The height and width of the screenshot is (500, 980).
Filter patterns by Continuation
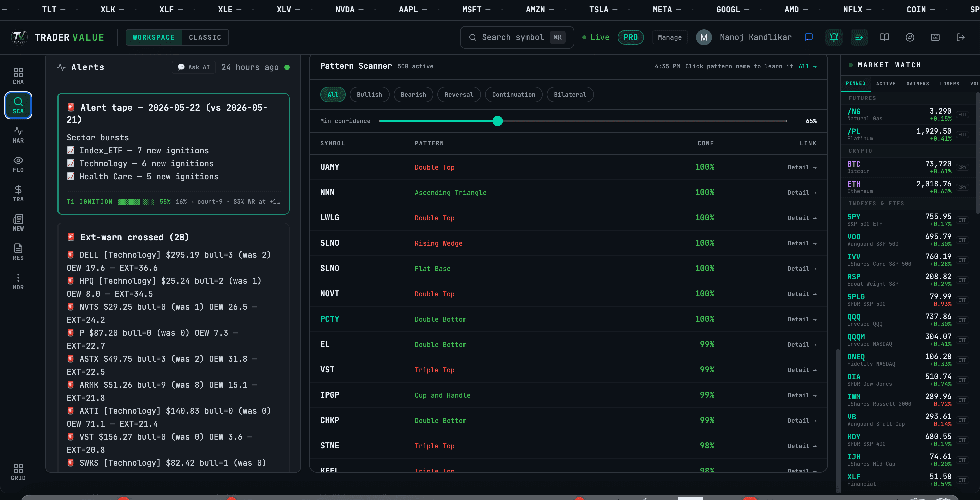pos(514,94)
